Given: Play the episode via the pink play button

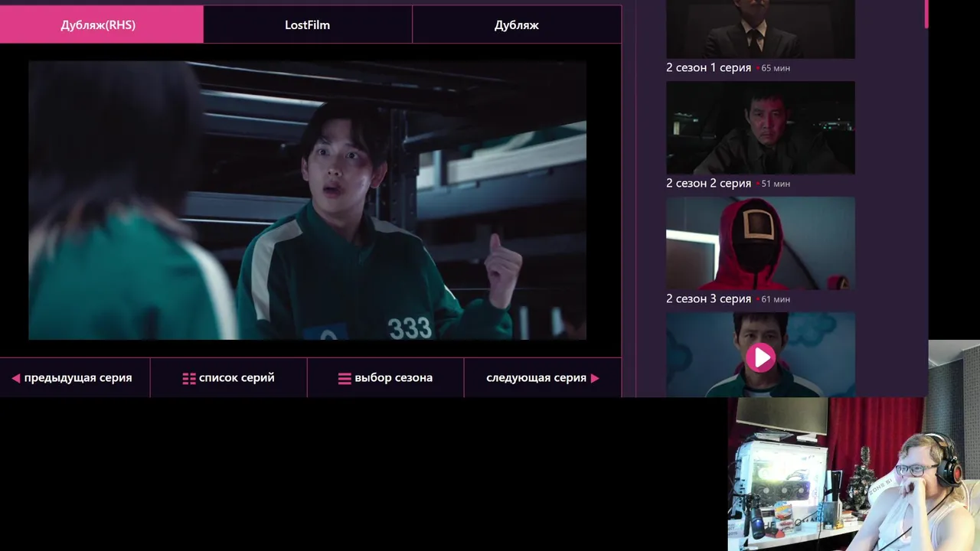Looking at the screenshot, I should tap(760, 357).
